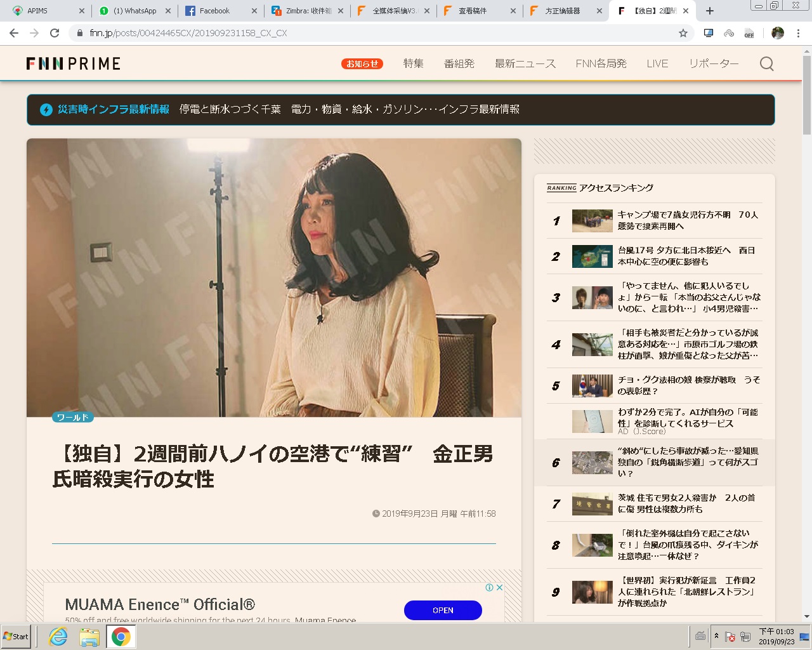The width and height of the screenshot is (812, 650).
Task: Click the お知らせ badge in navigation
Action: coord(362,63)
